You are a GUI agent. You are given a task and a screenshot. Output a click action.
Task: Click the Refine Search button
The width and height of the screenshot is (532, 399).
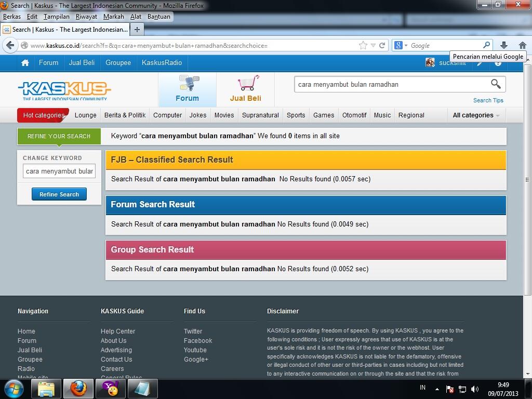[x=59, y=194]
